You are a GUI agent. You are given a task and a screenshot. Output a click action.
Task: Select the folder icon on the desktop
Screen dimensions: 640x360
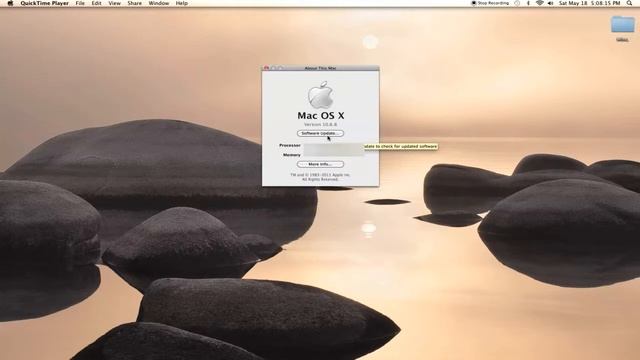click(x=622, y=24)
